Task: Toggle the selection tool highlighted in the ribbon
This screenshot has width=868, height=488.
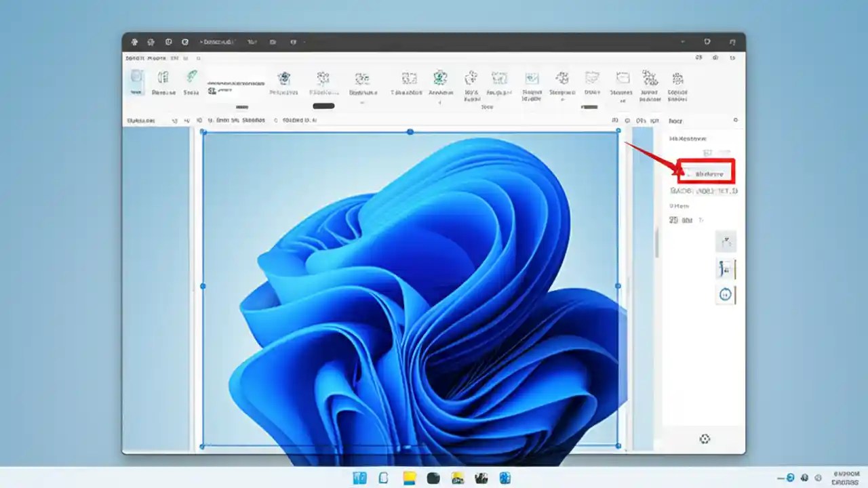Action: 136,83
